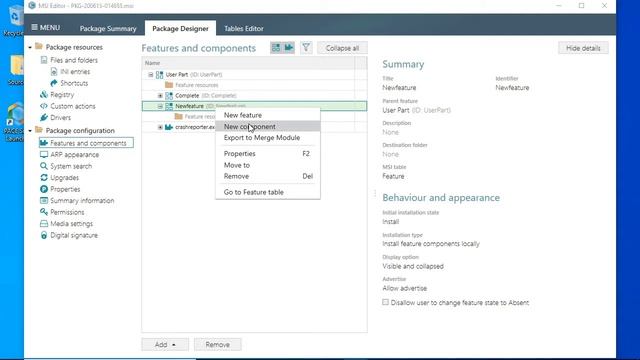Collapse the Package configuration section
Viewport: 640px width, 360px height.
(x=30, y=131)
